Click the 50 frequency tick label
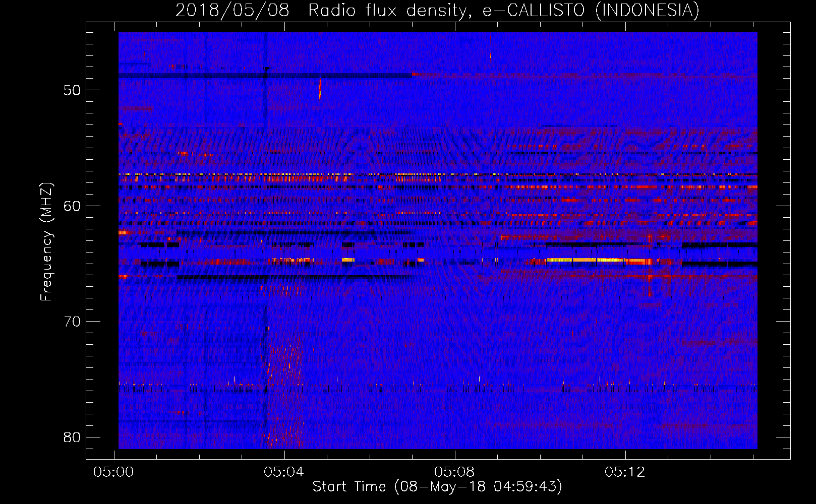Screen dimensions: 816x504 pos(72,90)
